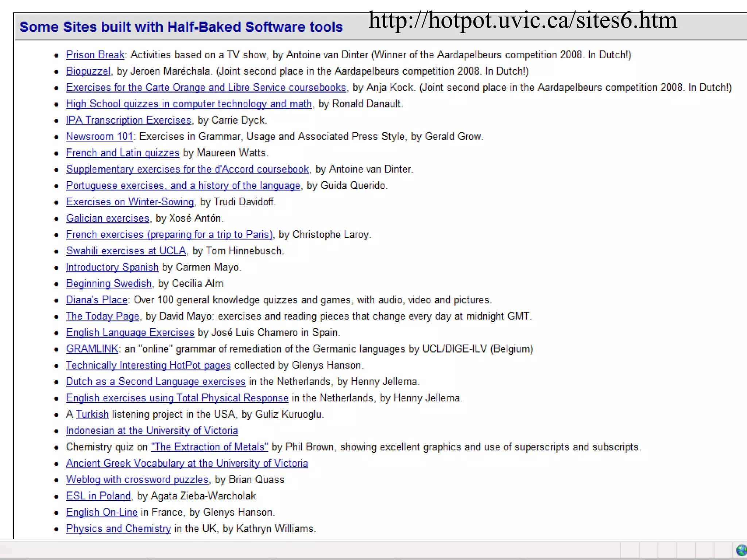Open Weblog with crossword puzzles link
This screenshot has width=747, height=560.
tap(137, 479)
